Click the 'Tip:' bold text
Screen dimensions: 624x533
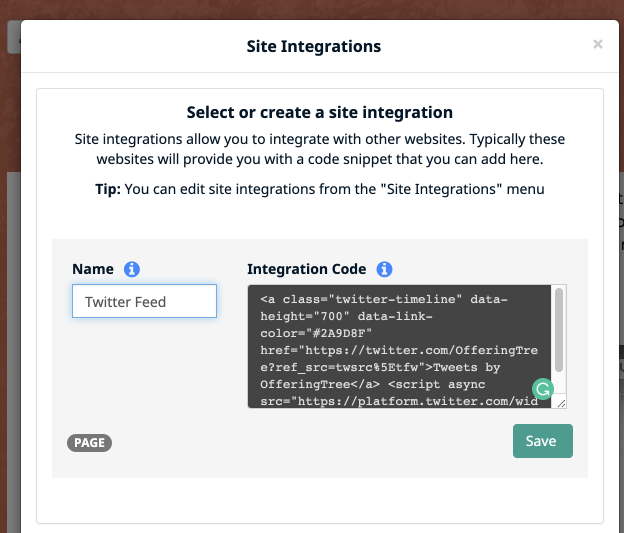coord(108,189)
